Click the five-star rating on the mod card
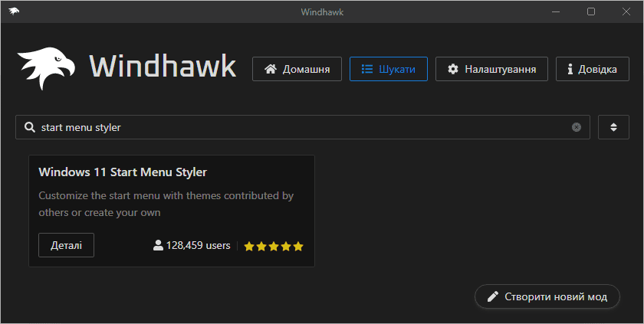644x324 pixels. 274,247
